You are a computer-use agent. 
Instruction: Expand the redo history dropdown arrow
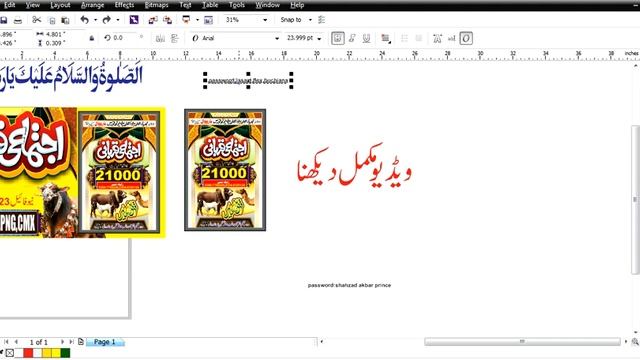pos(118,20)
